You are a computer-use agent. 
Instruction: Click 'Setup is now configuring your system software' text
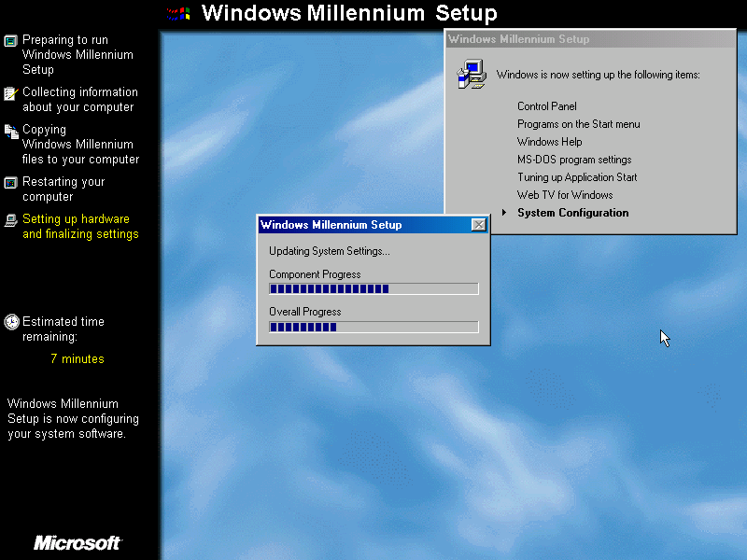click(73, 418)
